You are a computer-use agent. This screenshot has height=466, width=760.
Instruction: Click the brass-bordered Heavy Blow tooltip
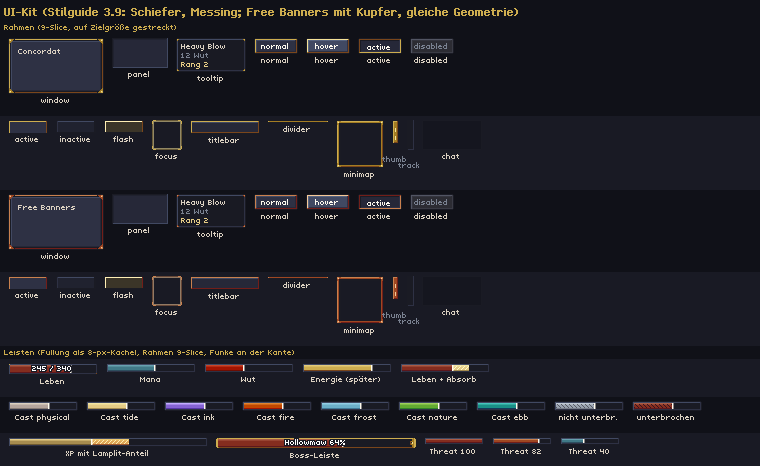click(x=211, y=55)
